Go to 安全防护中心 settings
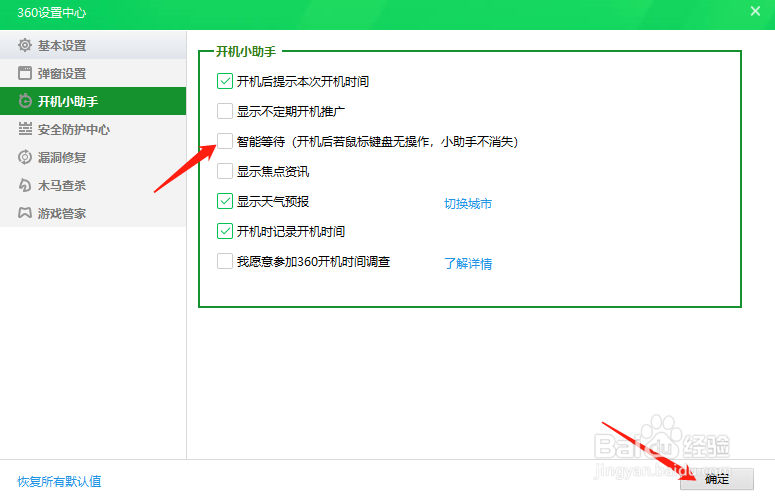 pyautogui.click(x=93, y=129)
